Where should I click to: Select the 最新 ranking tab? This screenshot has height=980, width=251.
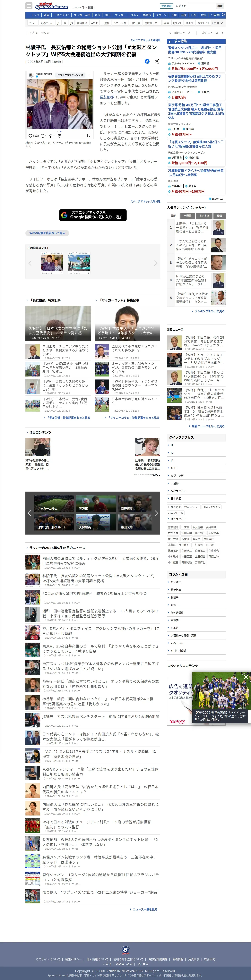[173, 216]
